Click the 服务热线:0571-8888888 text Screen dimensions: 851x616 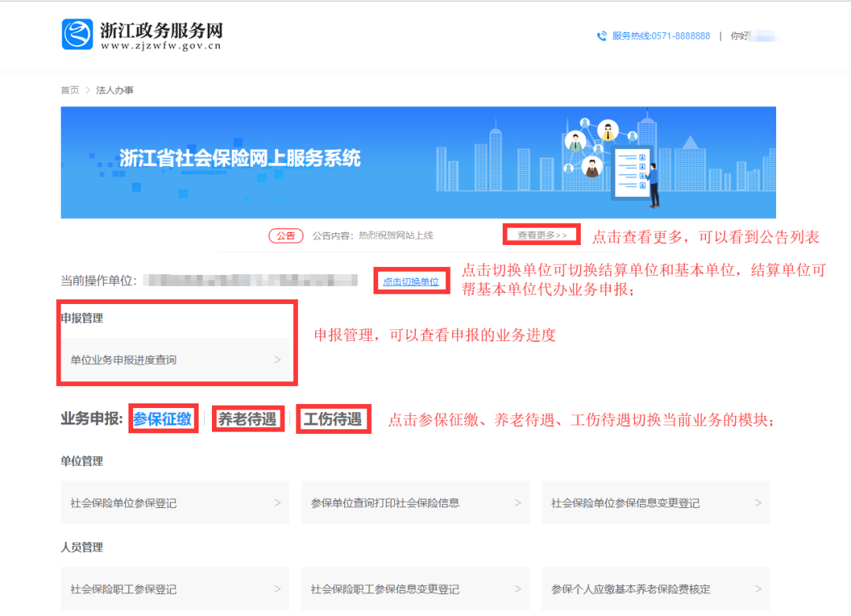(660, 36)
